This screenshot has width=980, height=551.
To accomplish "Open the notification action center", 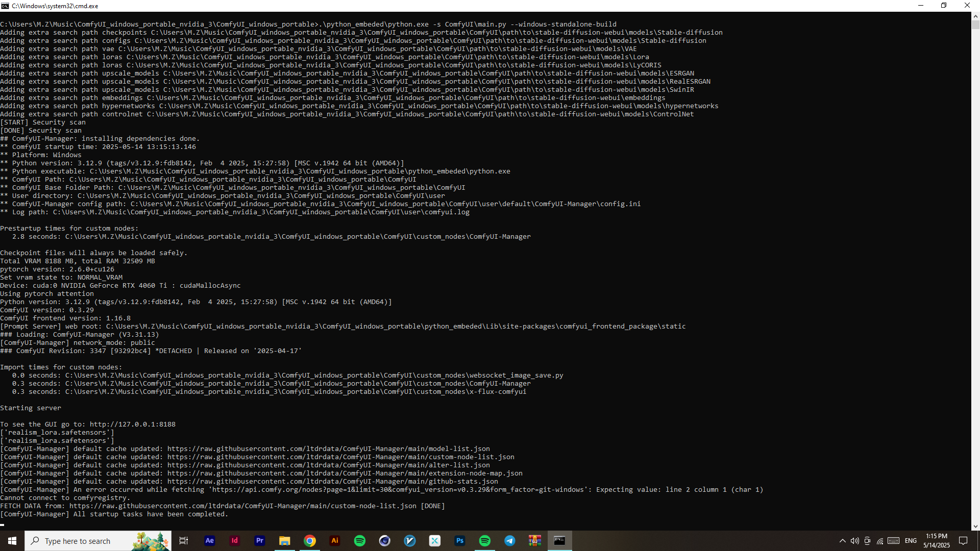I will click(x=963, y=541).
